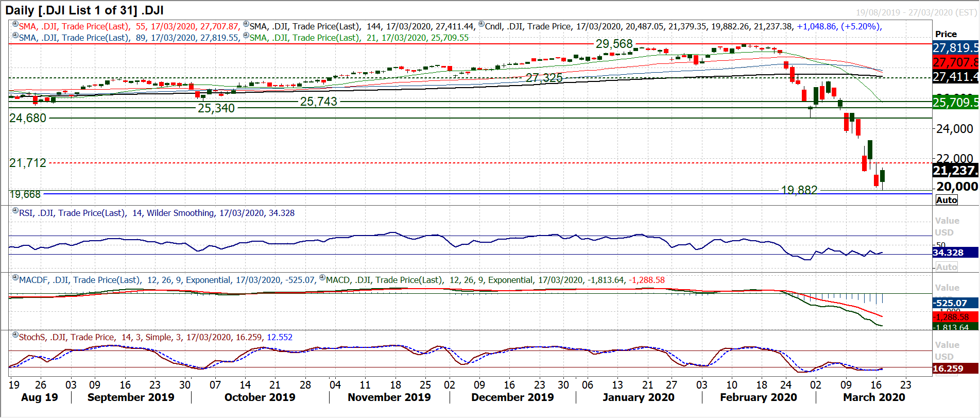Image resolution: width=980 pixels, height=418 pixels.
Task: Click the 29,568 resistance level label
Action: point(614,44)
